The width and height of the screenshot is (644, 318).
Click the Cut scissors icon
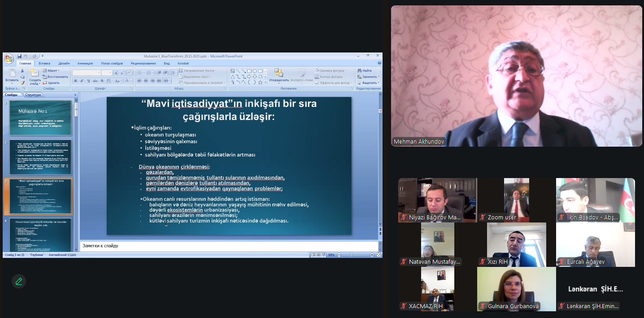click(x=22, y=71)
